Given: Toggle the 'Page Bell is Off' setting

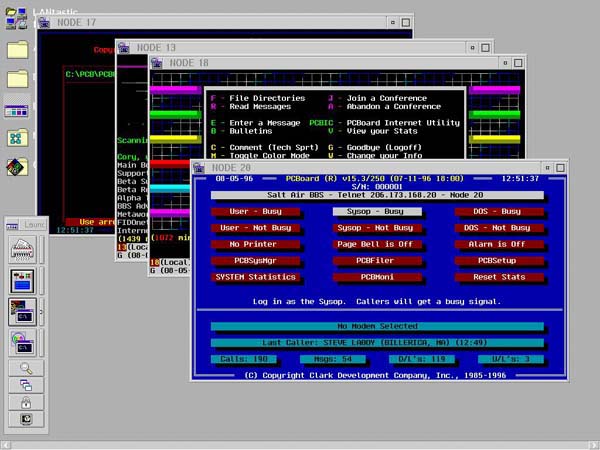Looking at the screenshot, I should (x=377, y=244).
